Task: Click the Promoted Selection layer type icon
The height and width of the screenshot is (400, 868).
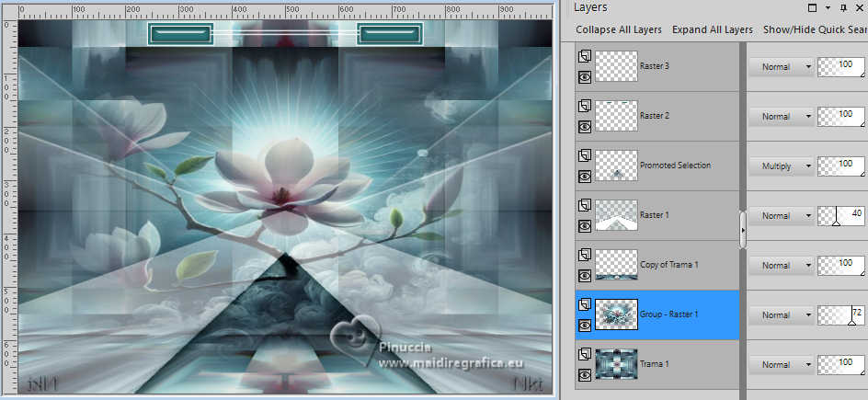Action: [585, 155]
